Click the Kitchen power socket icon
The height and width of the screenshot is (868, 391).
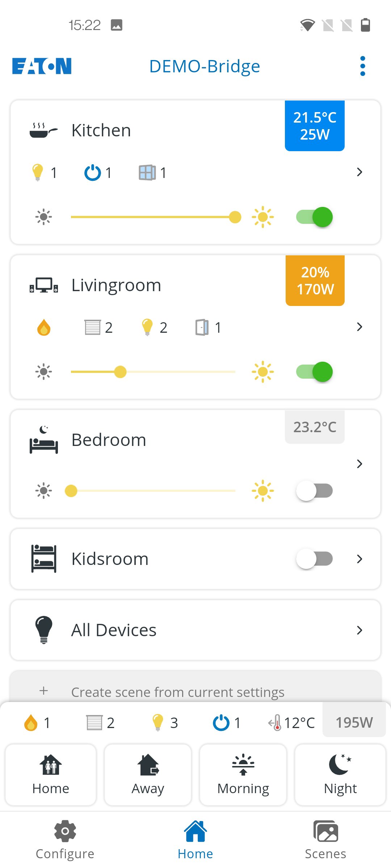tap(93, 173)
